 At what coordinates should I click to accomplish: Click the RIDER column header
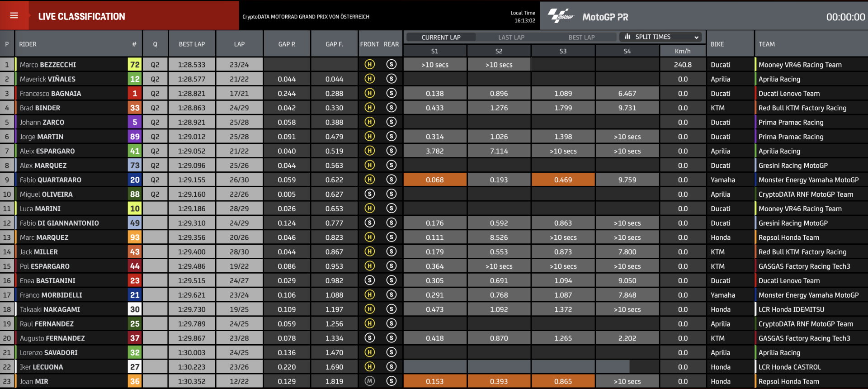click(x=28, y=44)
